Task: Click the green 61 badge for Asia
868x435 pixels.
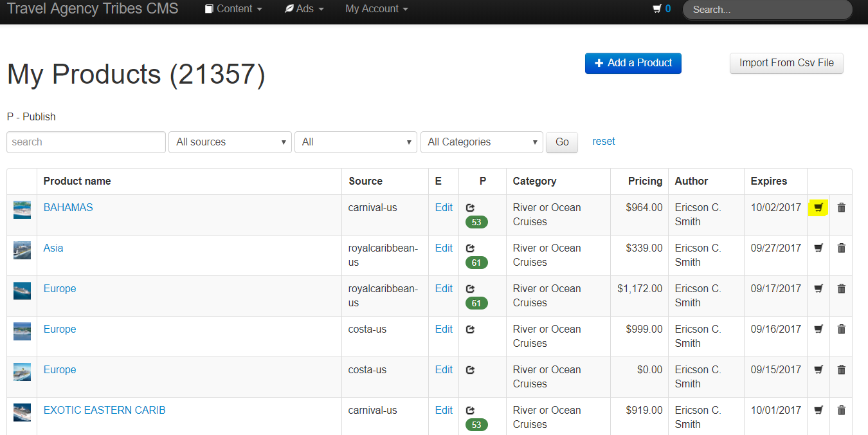Action: point(476,263)
